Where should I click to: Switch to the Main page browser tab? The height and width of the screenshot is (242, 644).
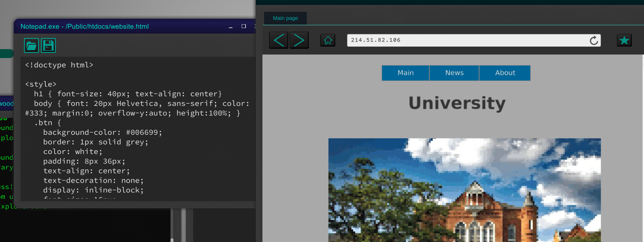point(285,18)
